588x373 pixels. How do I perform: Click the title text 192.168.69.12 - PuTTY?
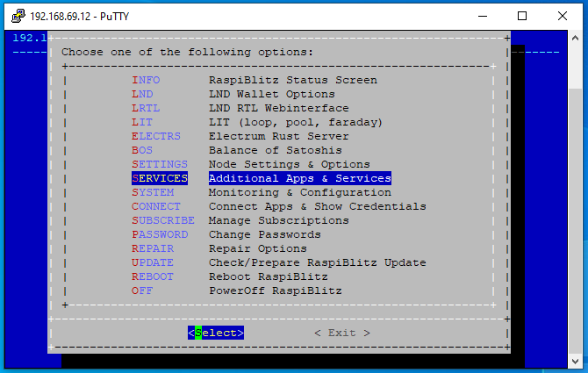[x=80, y=17]
